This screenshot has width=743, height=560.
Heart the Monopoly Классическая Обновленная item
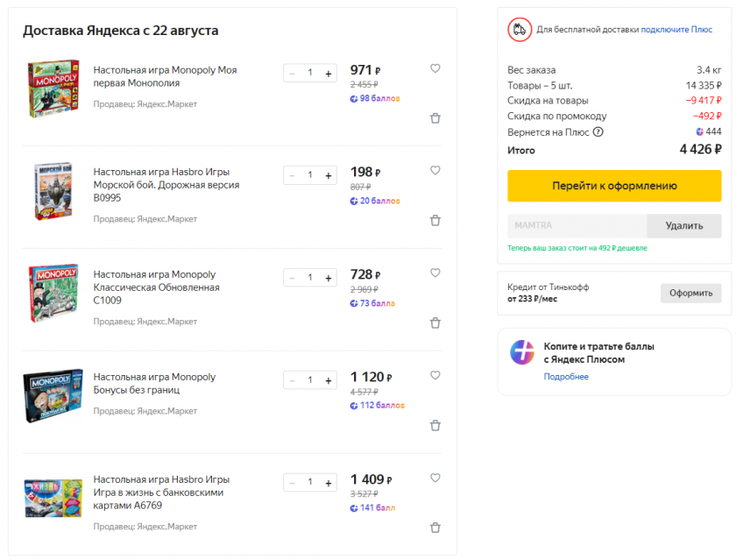[435, 273]
